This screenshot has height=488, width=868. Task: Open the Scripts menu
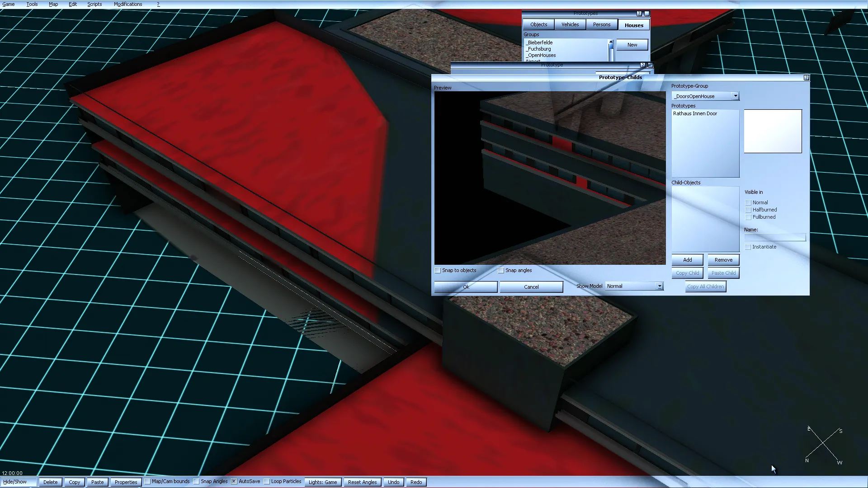tap(94, 4)
